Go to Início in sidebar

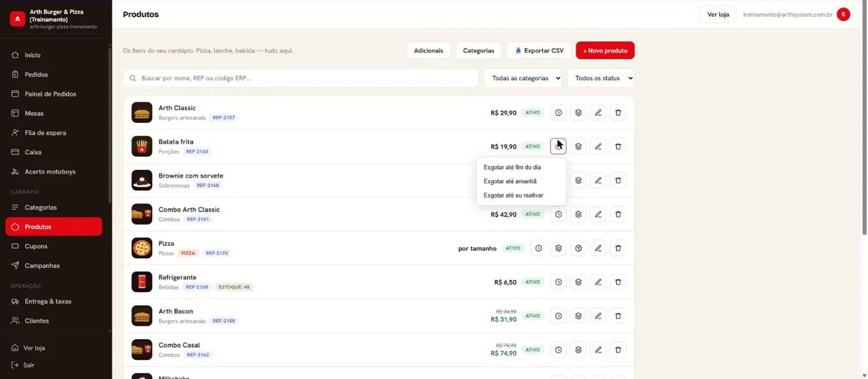(x=54, y=55)
